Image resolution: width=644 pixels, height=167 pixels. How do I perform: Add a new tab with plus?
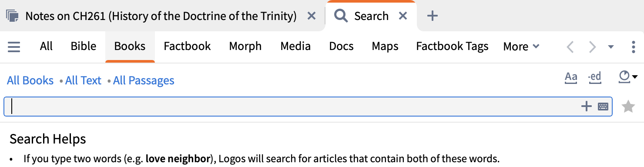(432, 16)
